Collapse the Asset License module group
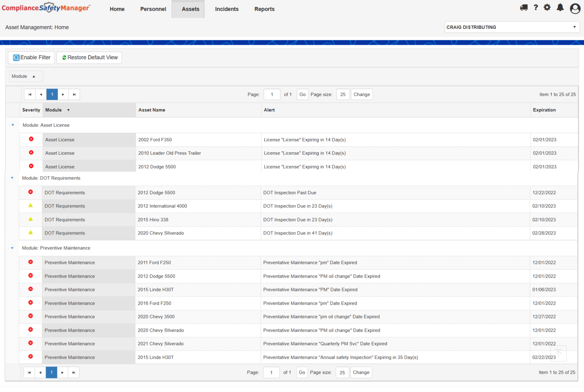 click(x=13, y=125)
